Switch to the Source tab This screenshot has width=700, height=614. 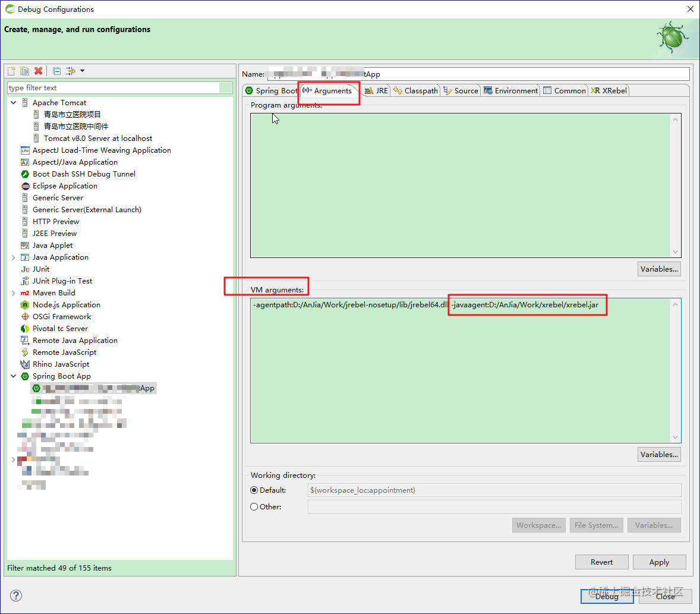coord(461,91)
